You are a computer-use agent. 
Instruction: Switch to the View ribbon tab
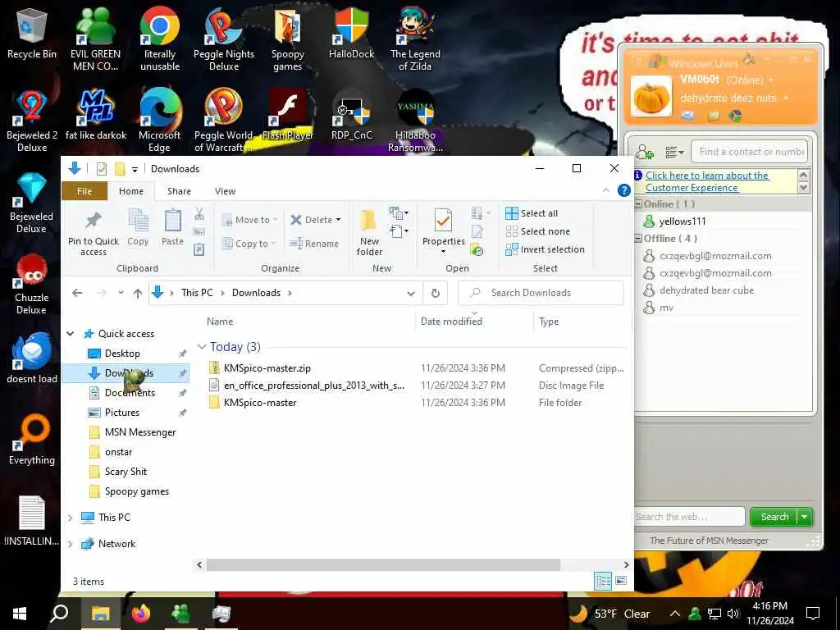point(225,191)
